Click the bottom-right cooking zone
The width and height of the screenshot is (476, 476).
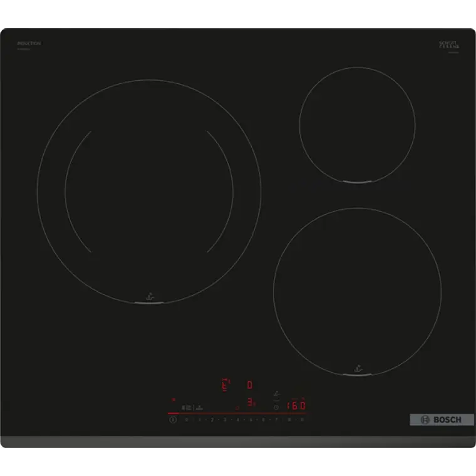357,291
